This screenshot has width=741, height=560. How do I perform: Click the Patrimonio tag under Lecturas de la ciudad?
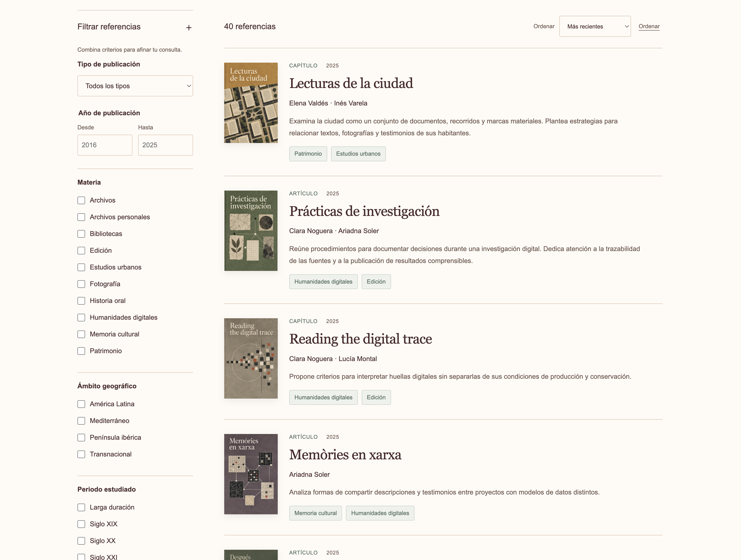pos(308,154)
